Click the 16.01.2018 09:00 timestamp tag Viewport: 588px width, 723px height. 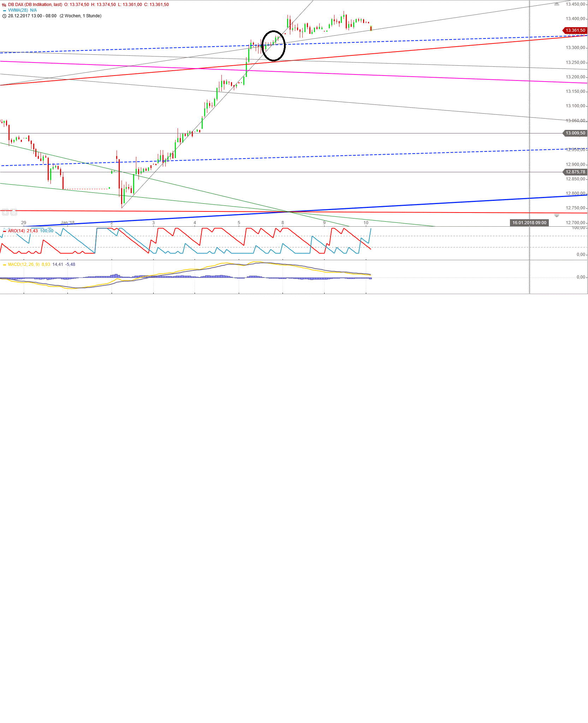(x=529, y=223)
